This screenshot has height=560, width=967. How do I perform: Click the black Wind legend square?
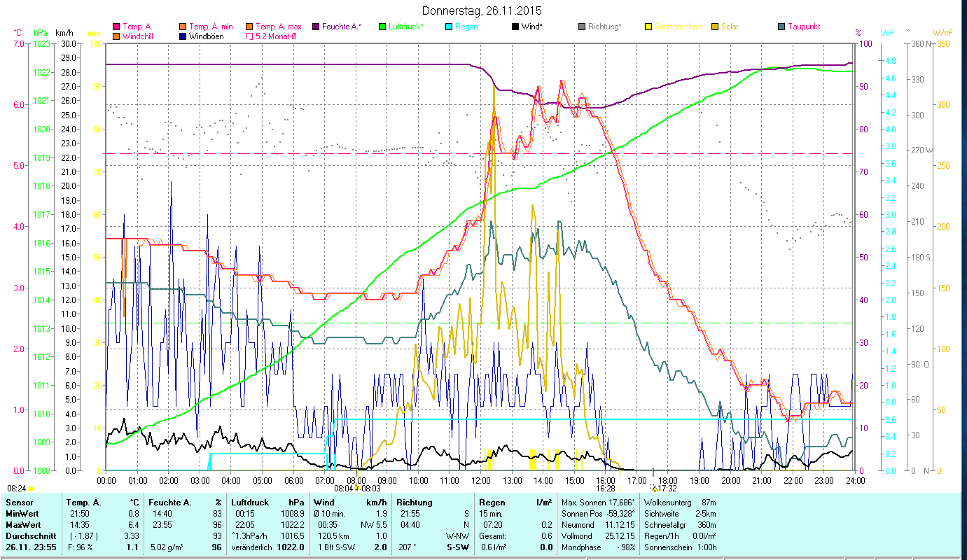pos(515,27)
